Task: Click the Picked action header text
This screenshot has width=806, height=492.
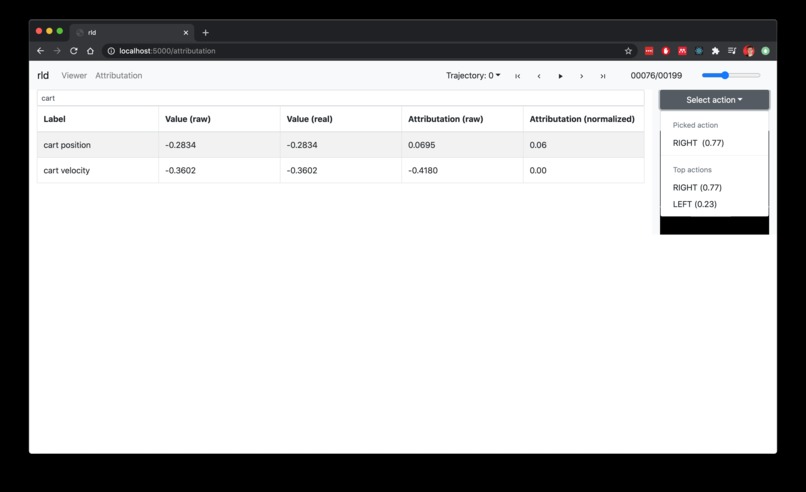Action: coord(695,125)
